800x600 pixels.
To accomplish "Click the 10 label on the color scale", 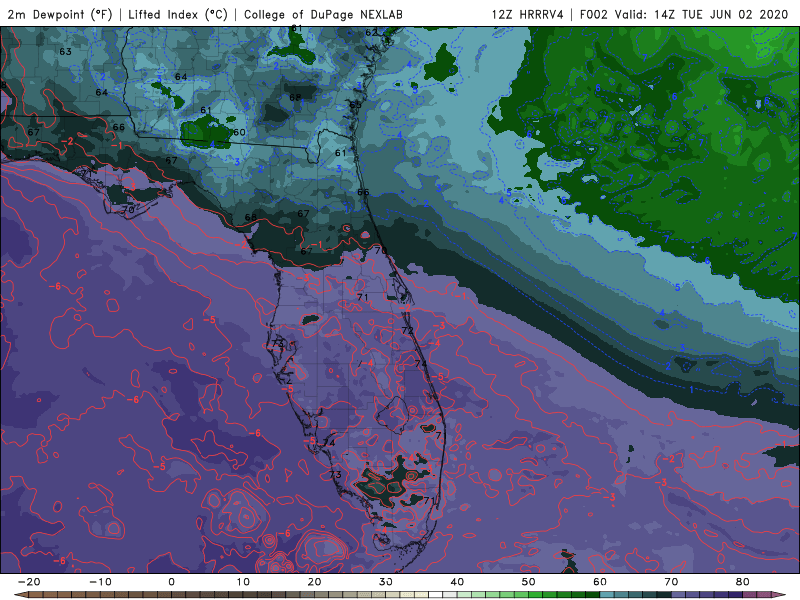I will [243, 582].
